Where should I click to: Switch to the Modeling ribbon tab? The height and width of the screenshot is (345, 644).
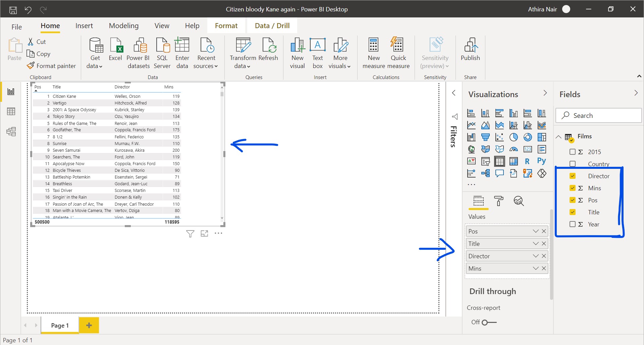click(123, 25)
